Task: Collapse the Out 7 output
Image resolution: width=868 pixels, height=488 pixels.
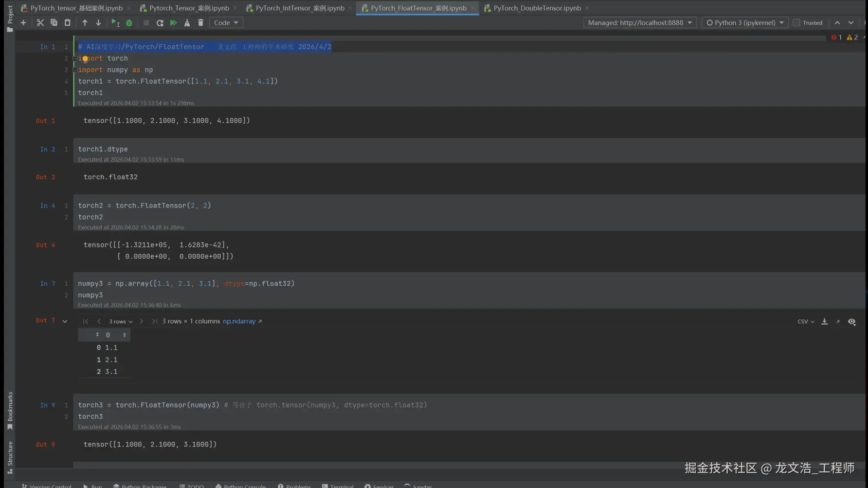Action: (x=65, y=321)
